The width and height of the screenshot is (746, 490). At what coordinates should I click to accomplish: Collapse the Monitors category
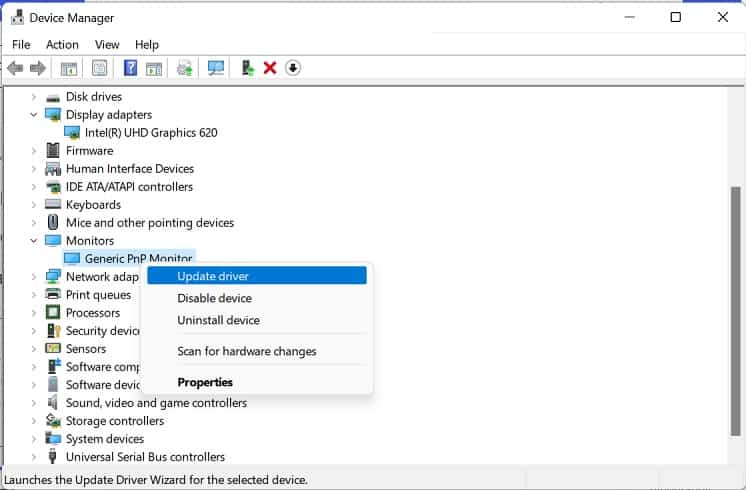(34, 241)
